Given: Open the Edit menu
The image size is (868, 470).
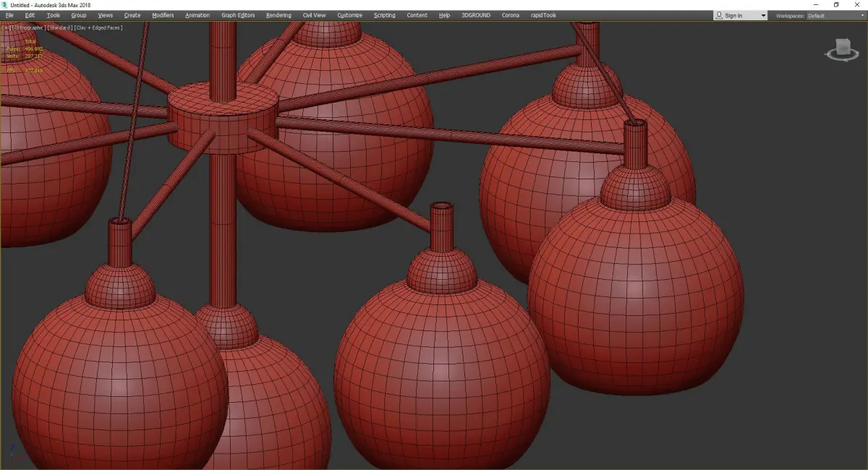Looking at the screenshot, I should click(x=30, y=15).
